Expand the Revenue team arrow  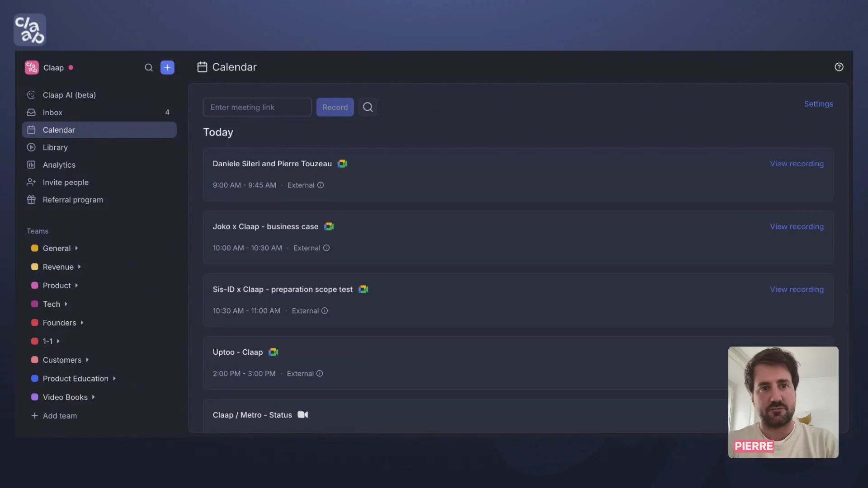[79, 267]
